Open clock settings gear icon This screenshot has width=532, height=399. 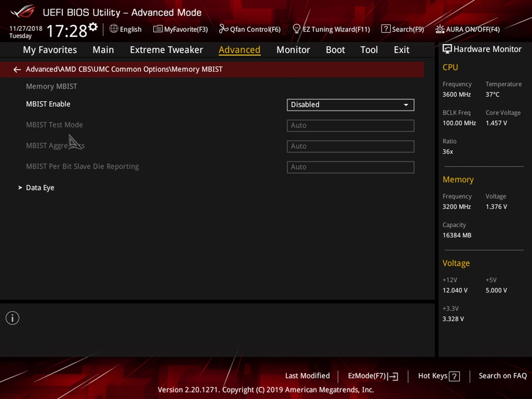point(93,27)
